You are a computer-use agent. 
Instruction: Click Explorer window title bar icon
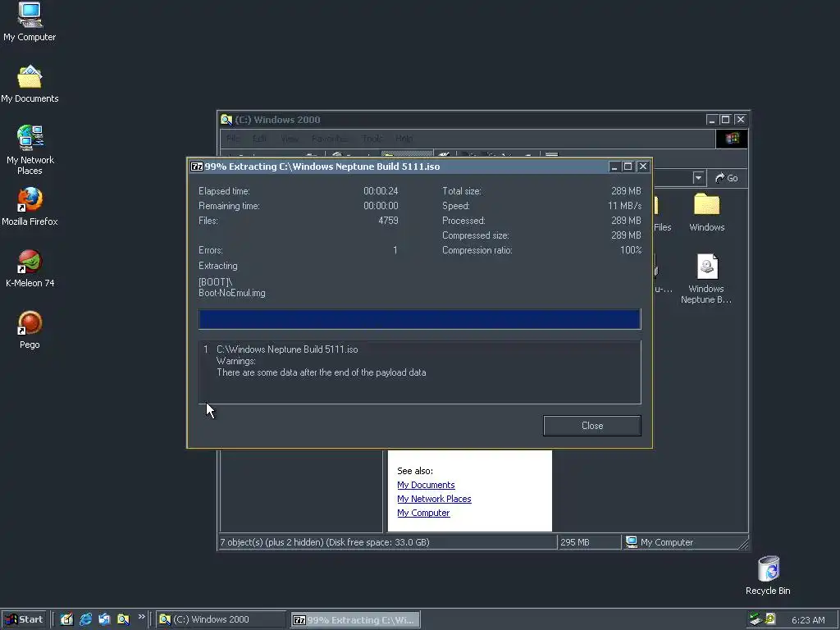click(226, 120)
